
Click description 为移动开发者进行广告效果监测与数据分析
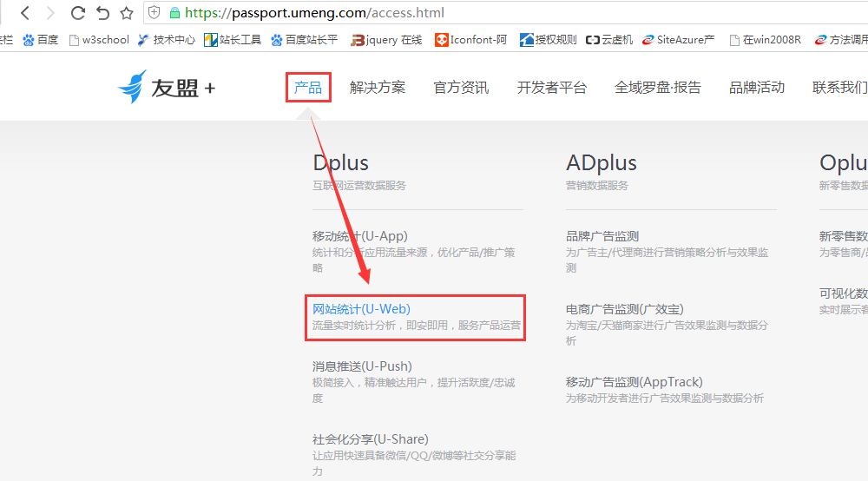pos(665,398)
